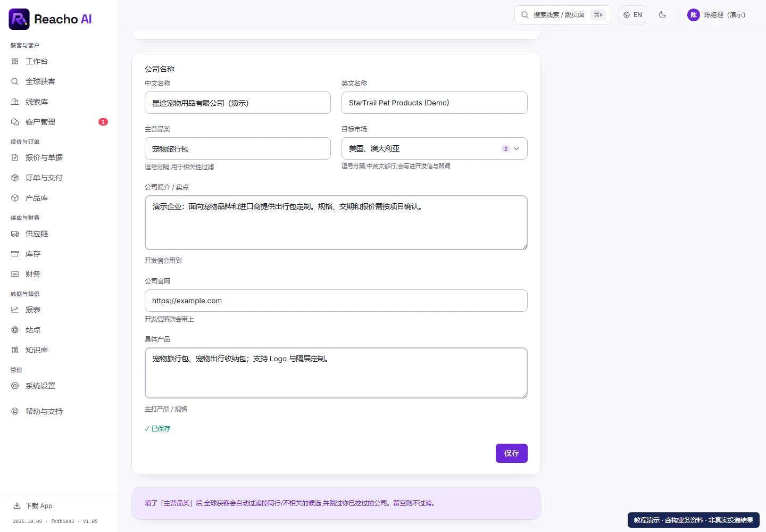The image size is (766, 532).
Task: Open the 报表 chart icon
Action: 15,310
